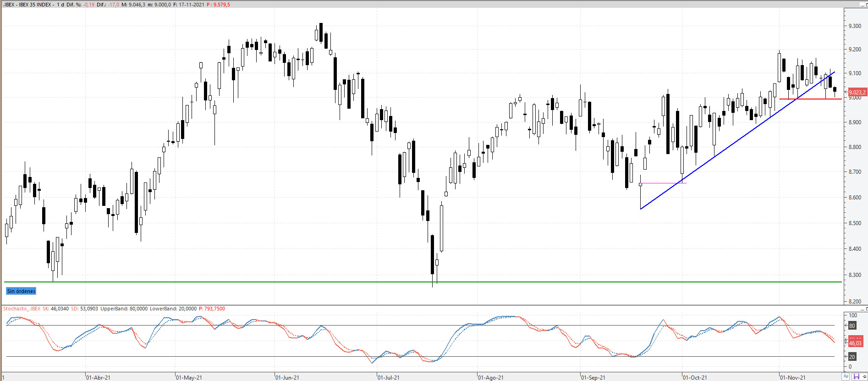This screenshot has width=868, height=381.
Task: Click the 01-Jun-21 date label
Action: click(x=287, y=378)
